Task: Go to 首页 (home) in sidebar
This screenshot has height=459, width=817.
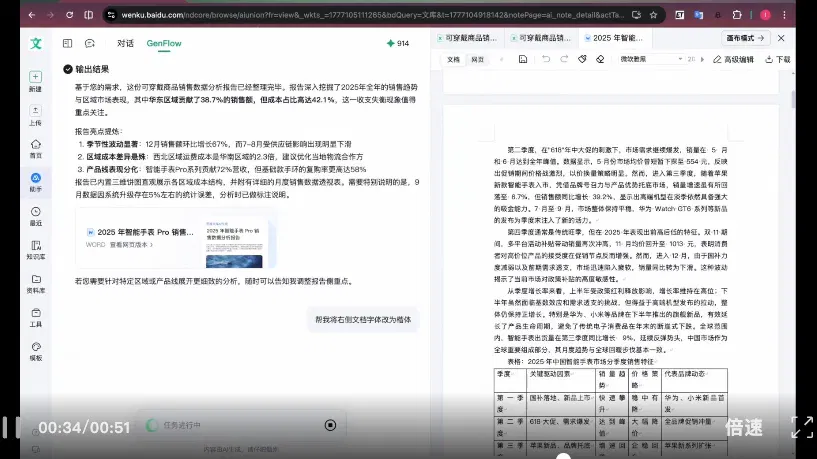Action: click(x=35, y=149)
